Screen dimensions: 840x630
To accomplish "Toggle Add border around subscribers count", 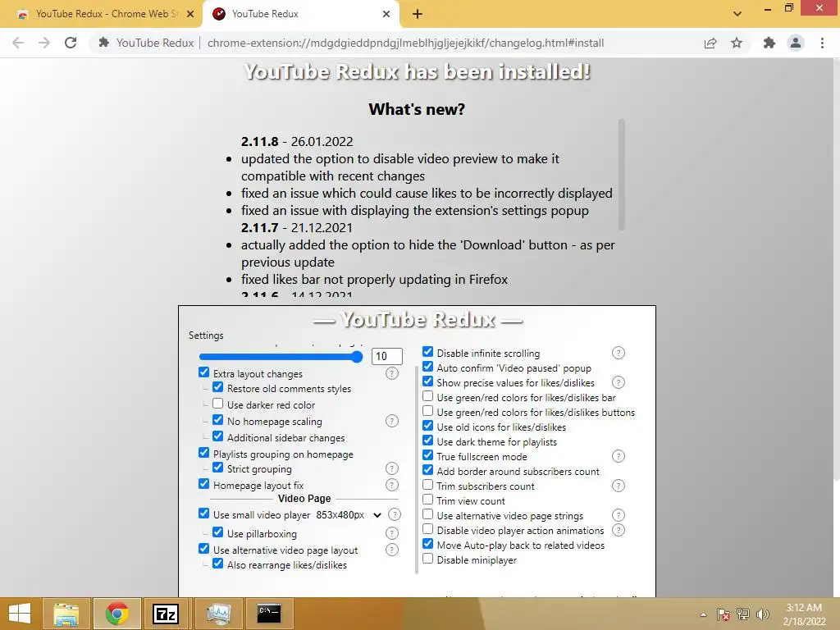I will [x=427, y=470].
